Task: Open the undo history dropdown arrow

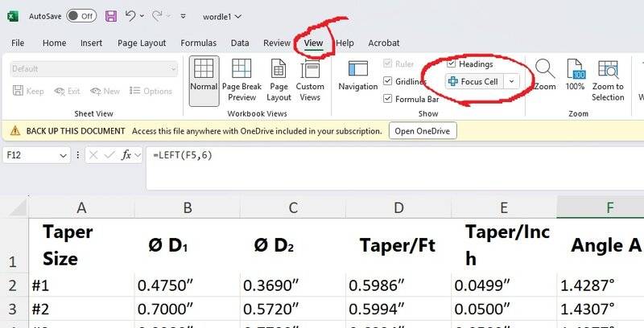Action: tap(142, 16)
